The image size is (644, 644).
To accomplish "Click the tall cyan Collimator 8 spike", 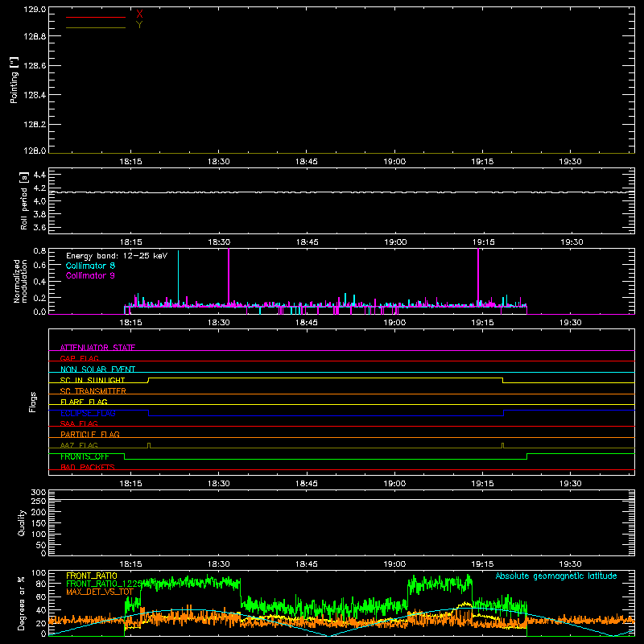I will [178, 277].
